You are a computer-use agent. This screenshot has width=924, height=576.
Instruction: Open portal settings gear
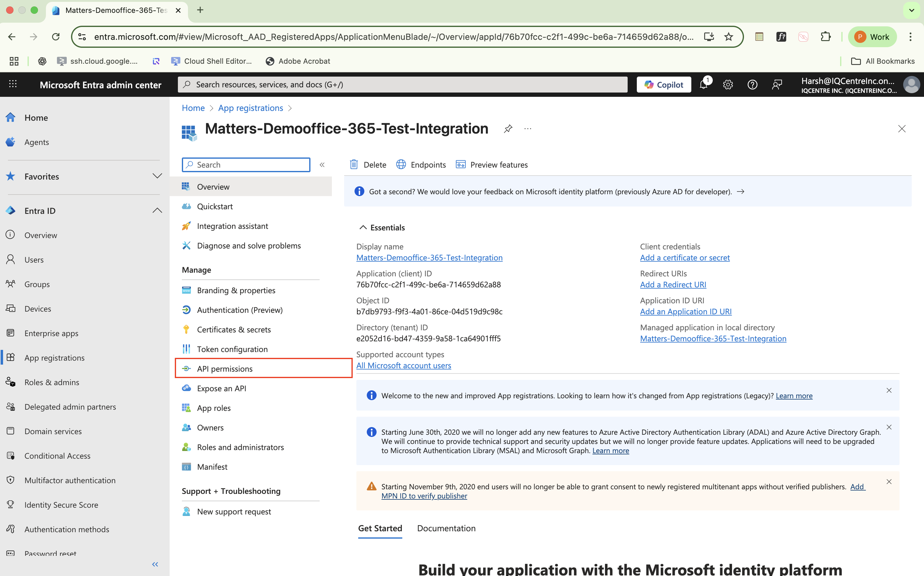[x=728, y=85]
